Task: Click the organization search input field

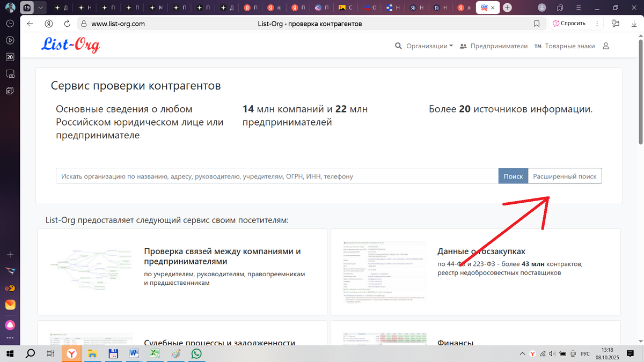Action: [277, 176]
